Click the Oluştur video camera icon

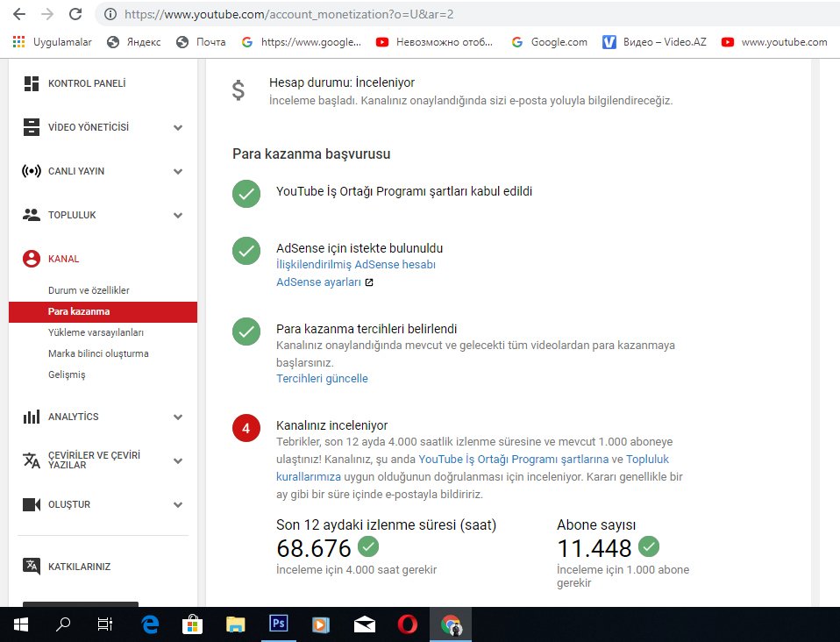32,504
